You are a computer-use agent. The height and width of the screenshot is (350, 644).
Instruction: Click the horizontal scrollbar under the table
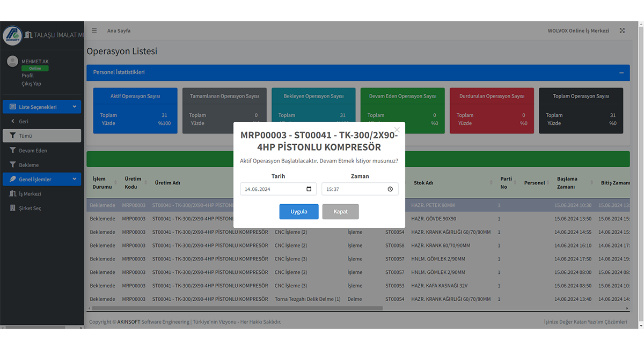[236, 308]
